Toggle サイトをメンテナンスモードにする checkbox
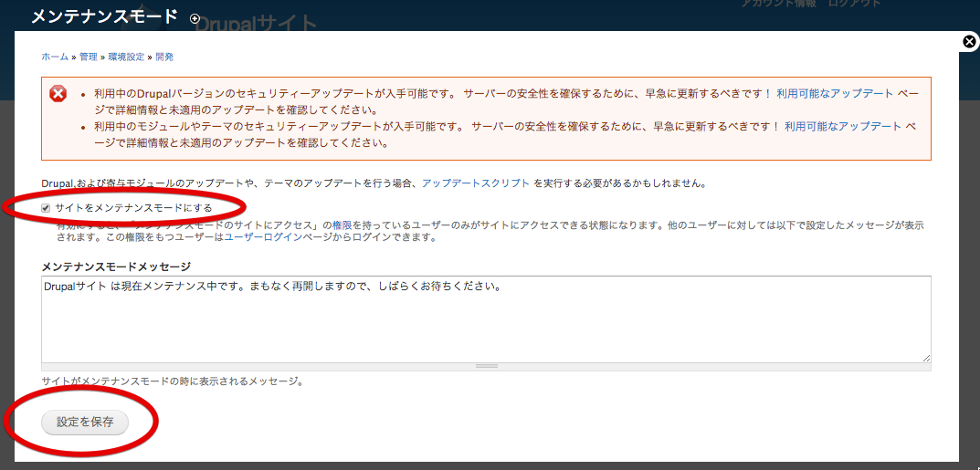This screenshot has width=980, height=470. coord(46,208)
